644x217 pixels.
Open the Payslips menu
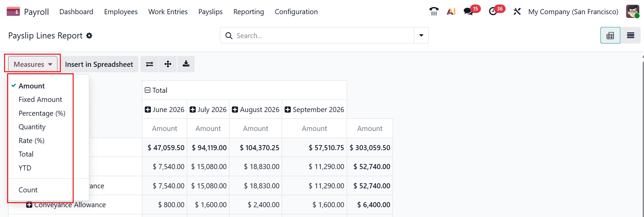point(210,11)
